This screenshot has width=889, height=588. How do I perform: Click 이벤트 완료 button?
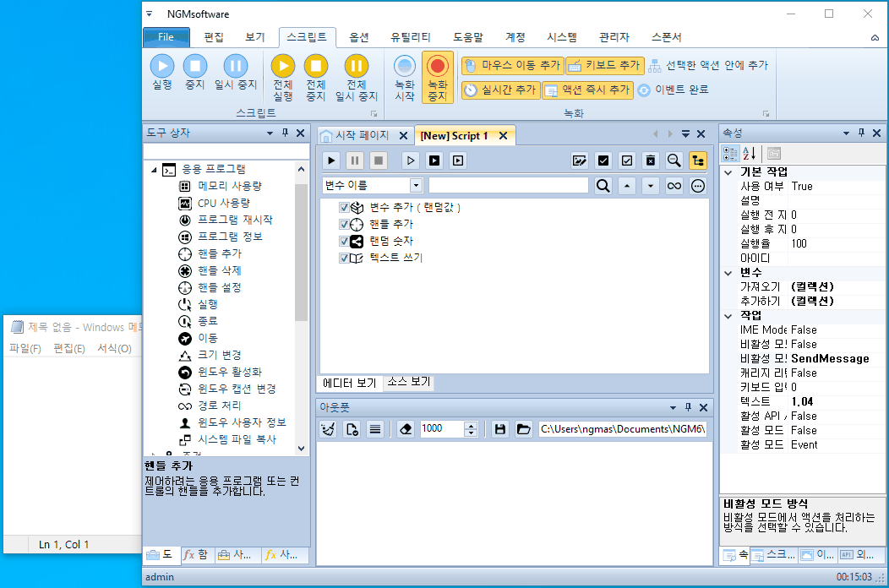click(x=673, y=90)
